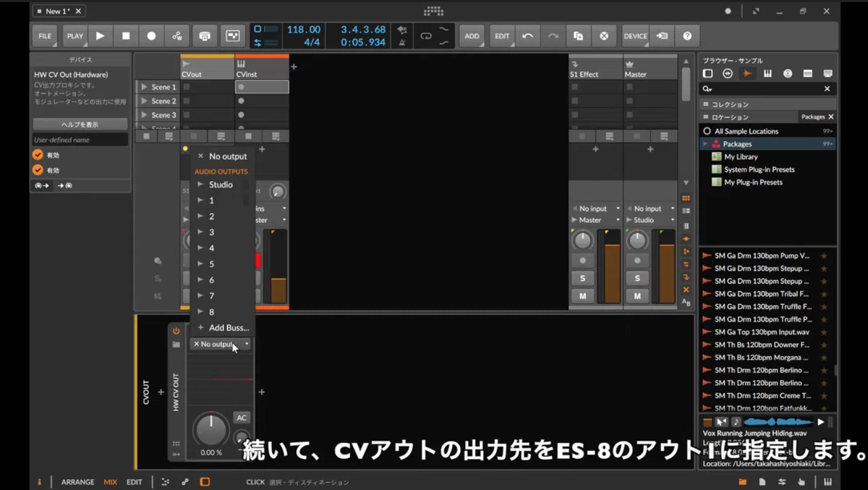Expand audio output 8 in the list
The height and width of the screenshot is (490, 868).
click(200, 312)
